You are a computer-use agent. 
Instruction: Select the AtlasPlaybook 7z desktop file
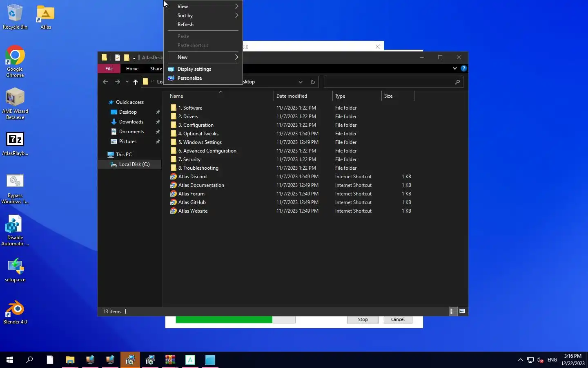(x=15, y=144)
